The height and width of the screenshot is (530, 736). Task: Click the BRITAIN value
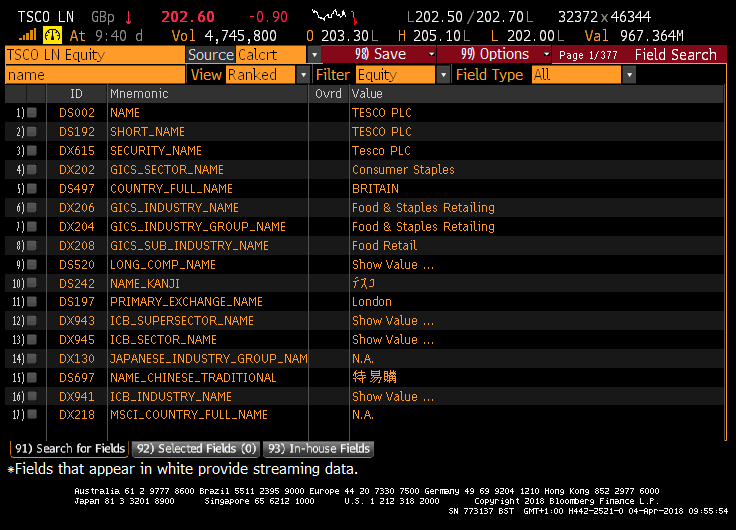coord(375,189)
